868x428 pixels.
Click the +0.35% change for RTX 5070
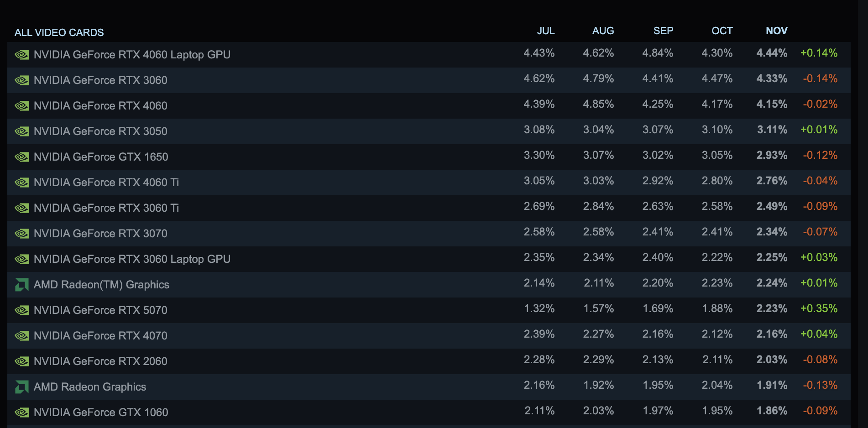pos(819,308)
